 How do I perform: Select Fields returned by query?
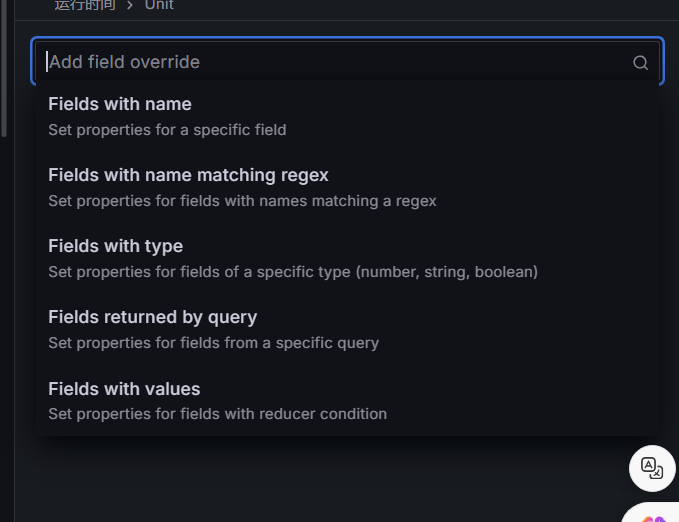(x=152, y=317)
